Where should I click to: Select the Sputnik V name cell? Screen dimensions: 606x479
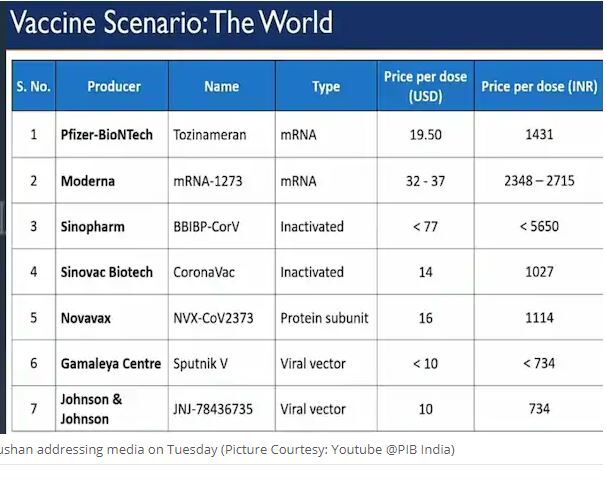[201, 364]
